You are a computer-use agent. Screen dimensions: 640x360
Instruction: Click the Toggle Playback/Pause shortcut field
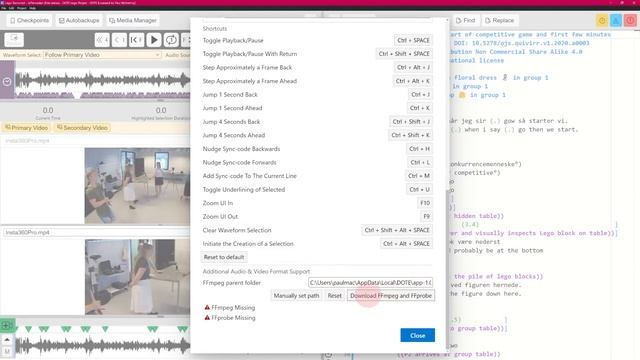(413, 40)
